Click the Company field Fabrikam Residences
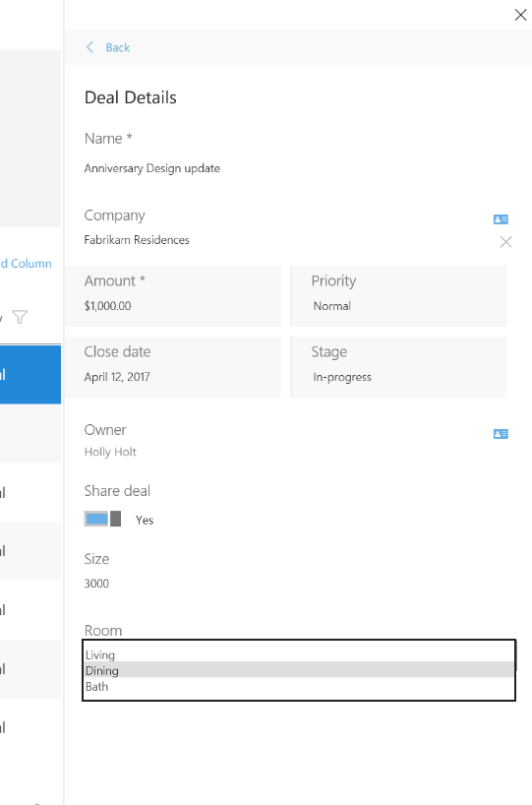This screenshot has width=532, height=805. [x=137, y=240]
